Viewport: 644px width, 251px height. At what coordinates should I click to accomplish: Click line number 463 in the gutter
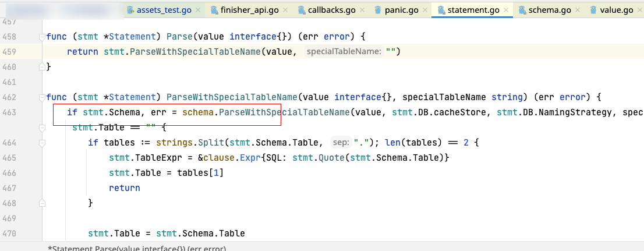click(9, 112)
